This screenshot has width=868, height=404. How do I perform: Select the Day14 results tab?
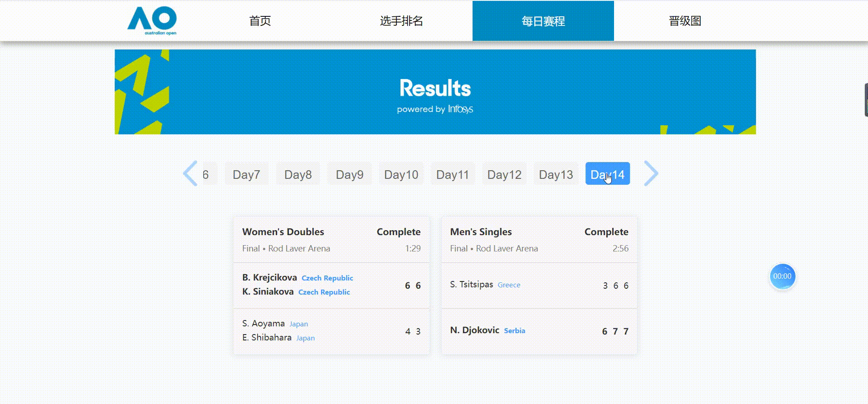click(608, 173)
